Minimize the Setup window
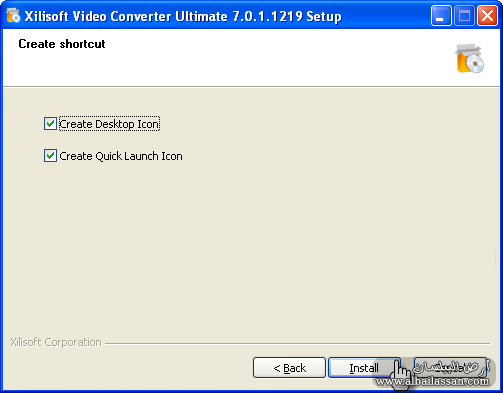This screenshot has height=393, width=503. (441, 16)
